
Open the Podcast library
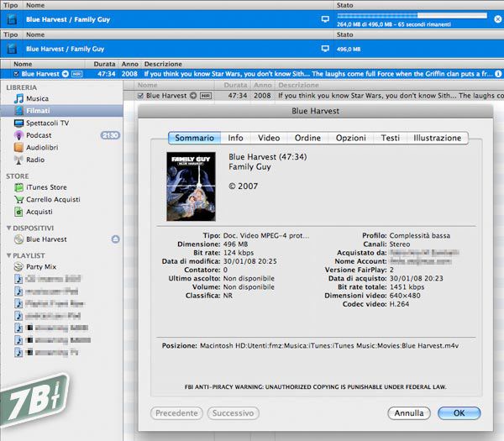coord(38,135)
